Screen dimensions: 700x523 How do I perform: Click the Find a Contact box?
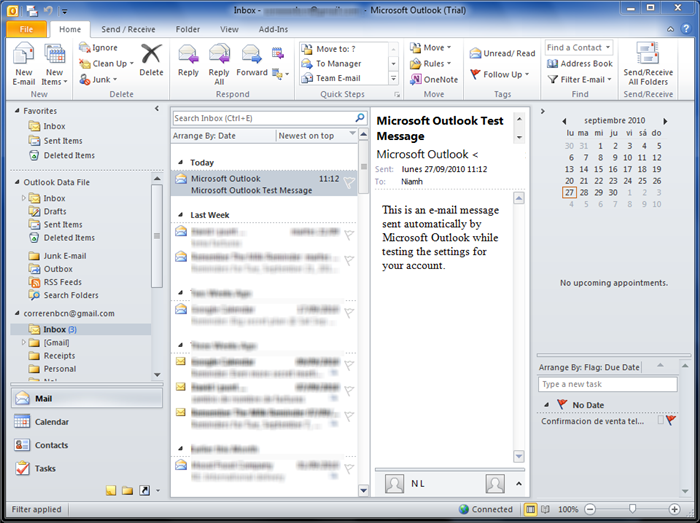pos(579,47)
